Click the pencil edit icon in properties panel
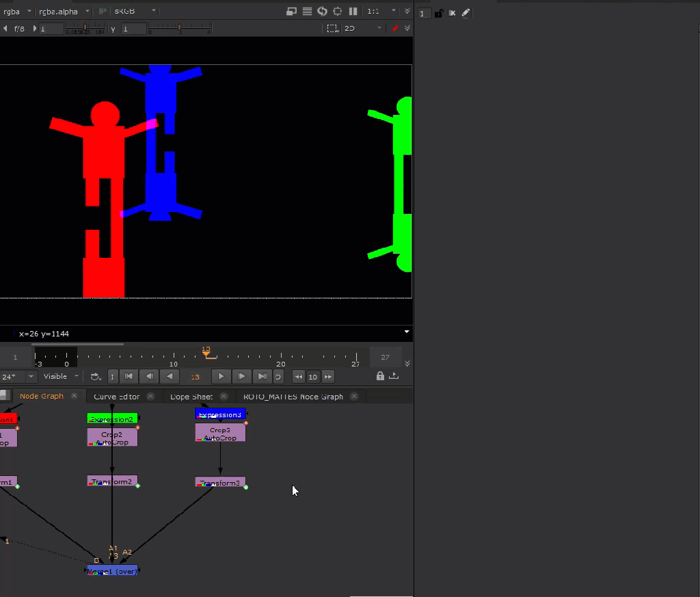The image size is (700, 597). (466, 13)
